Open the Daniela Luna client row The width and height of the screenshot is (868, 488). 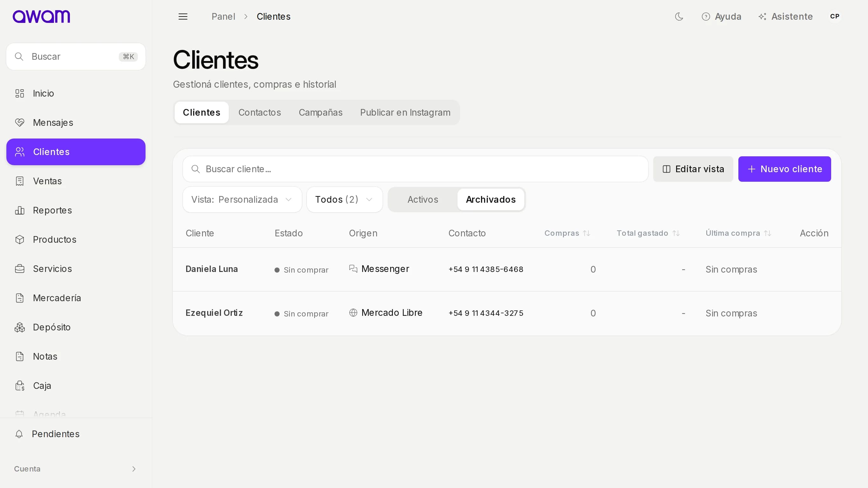(x=507, y=269)
